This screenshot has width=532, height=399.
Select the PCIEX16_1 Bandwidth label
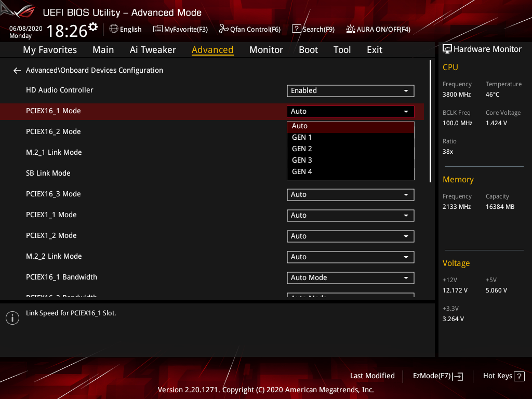coord(61,277)
